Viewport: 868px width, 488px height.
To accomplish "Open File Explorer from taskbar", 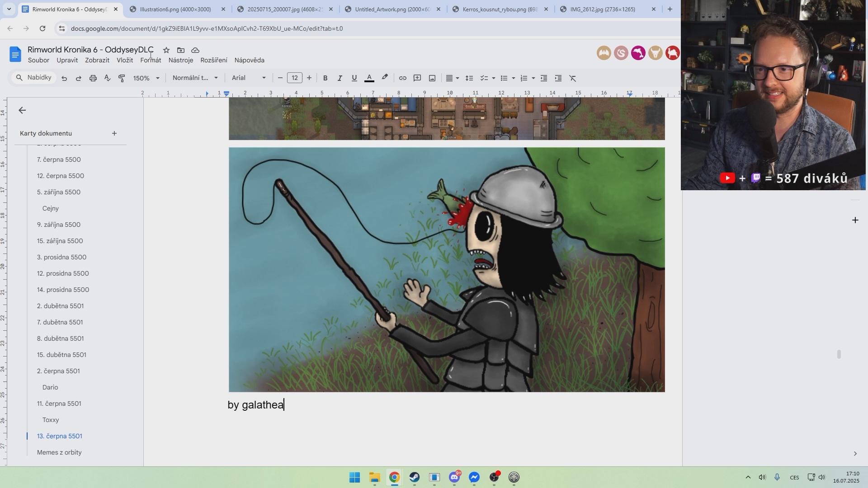I will pyautogui.click(x=375, y=477).
